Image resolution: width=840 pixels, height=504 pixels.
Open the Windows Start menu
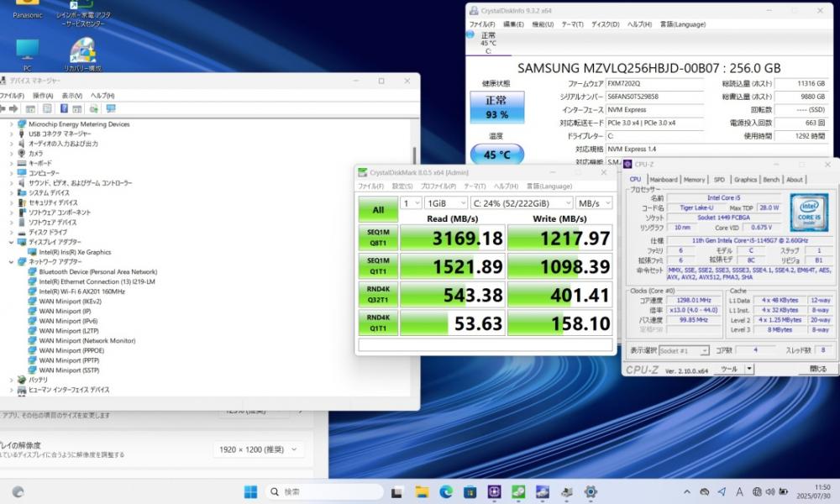[250, 491]
